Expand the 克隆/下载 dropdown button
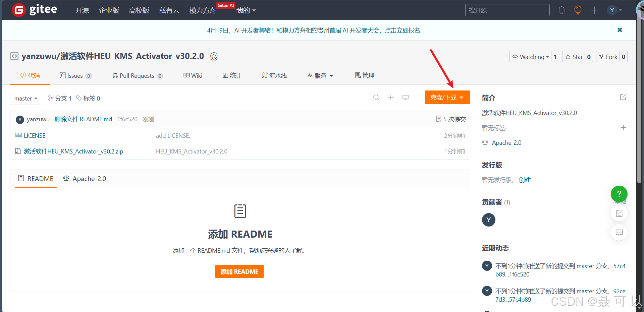The height and width of the screenshot is (312, 644). [x=447, y=97]
